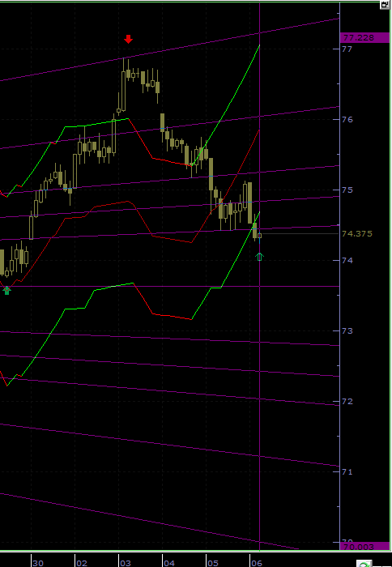Click the date label 03 on time axis
The width and height of the screenshot is (392, 567).
tap(125, 563)
